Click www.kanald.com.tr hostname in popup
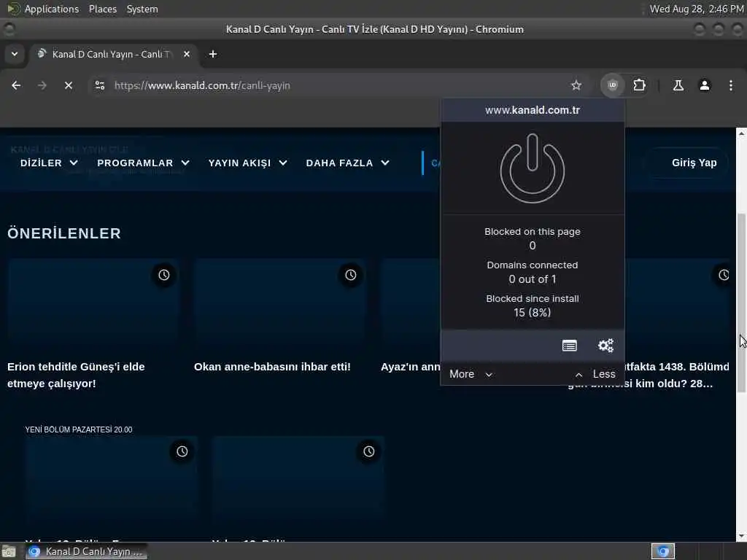This screenshot has width=747, height=560. pyautogui.click(x=532, y=111)
